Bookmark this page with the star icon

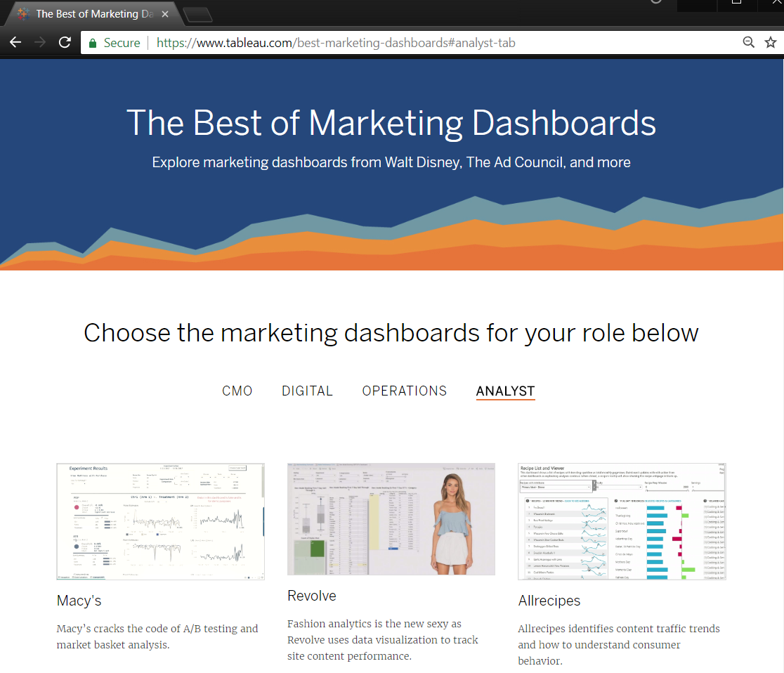(771, 42)
